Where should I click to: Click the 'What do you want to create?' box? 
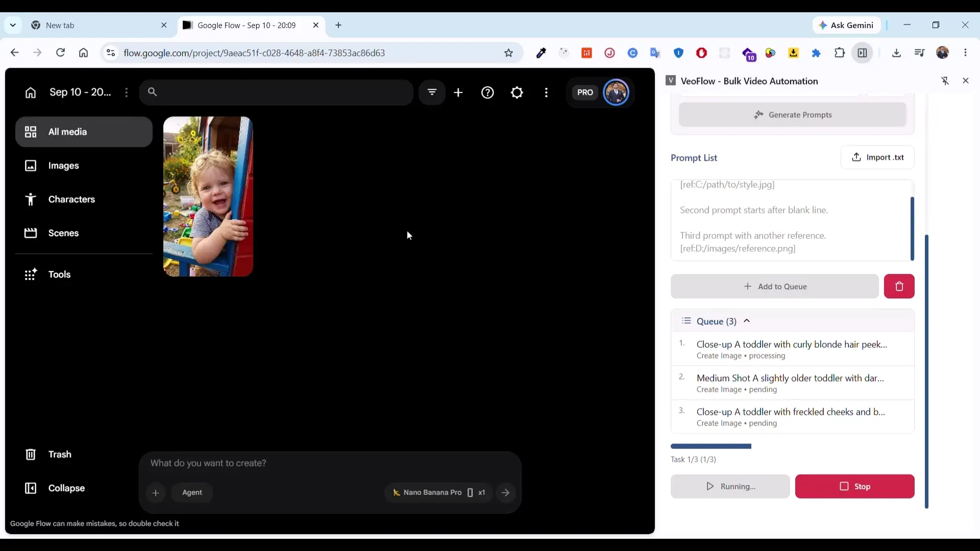[x=330, y=463]
